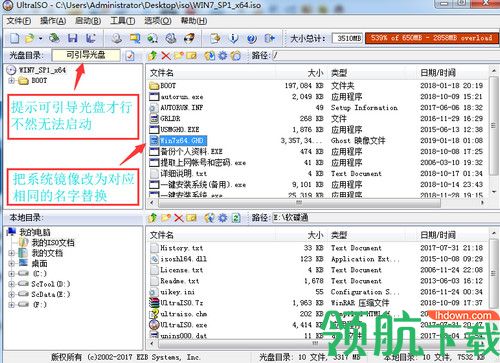This screenshot has width=500, height=363.
Task: Click the Exit door toolbar icon
Action: pyautogui.click(x=270, y=38)
